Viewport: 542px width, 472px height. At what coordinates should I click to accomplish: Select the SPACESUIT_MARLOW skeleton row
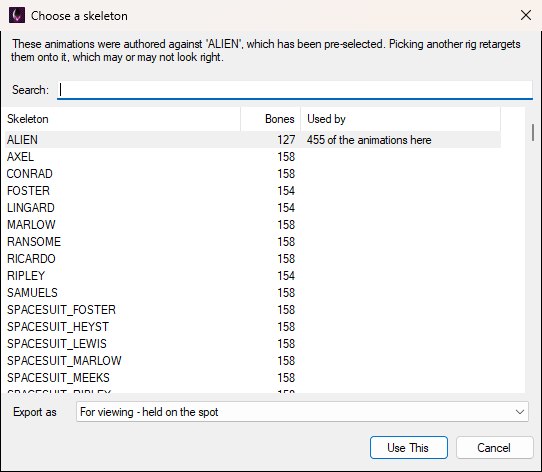(x=253, y=361)
